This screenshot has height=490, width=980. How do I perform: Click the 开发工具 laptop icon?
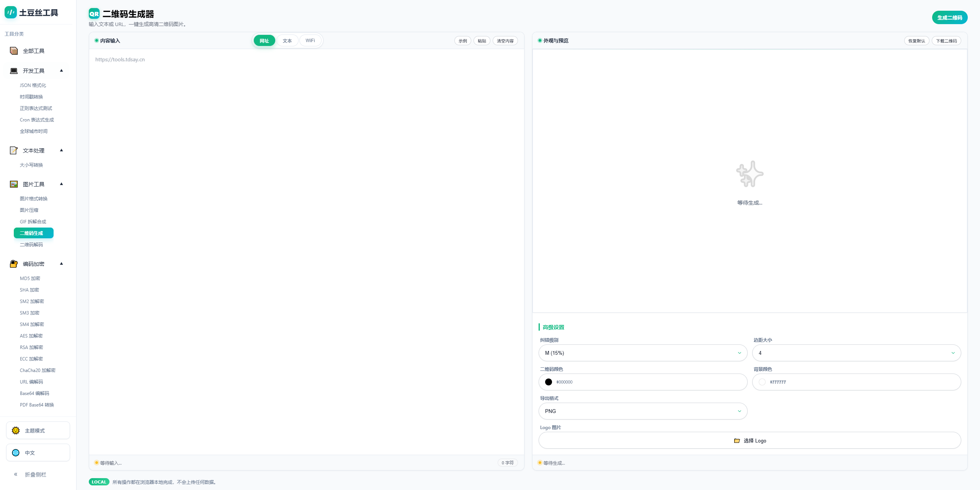14,71
